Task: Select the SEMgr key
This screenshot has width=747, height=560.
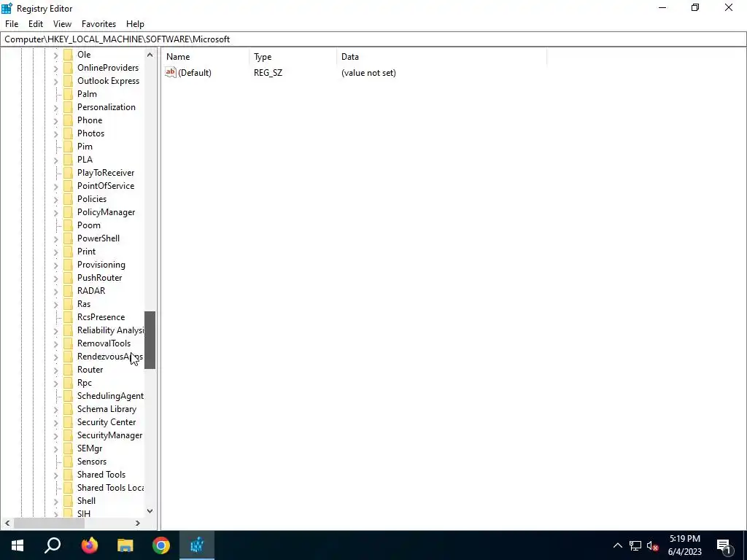Action: [90, 448]
